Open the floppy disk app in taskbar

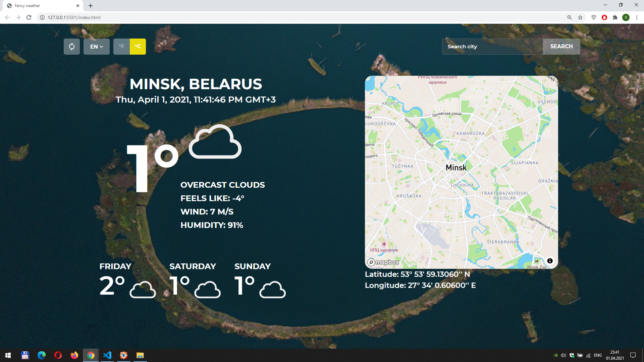pos(25,355)
